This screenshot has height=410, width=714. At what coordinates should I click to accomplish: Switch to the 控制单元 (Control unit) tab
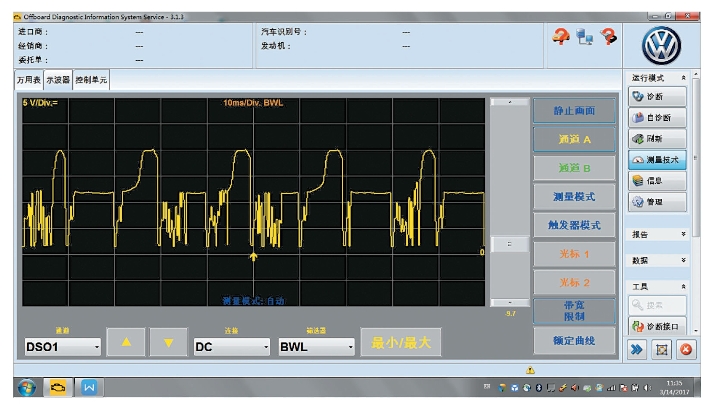pyautogui.click(x=91, y=80)
